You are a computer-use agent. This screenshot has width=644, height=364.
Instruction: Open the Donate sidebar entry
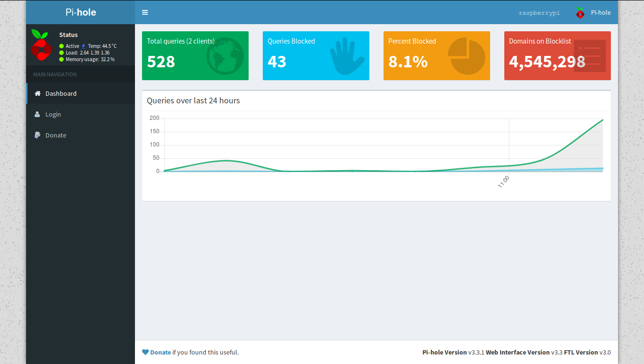pyautogui.click(x=56, y=135)
